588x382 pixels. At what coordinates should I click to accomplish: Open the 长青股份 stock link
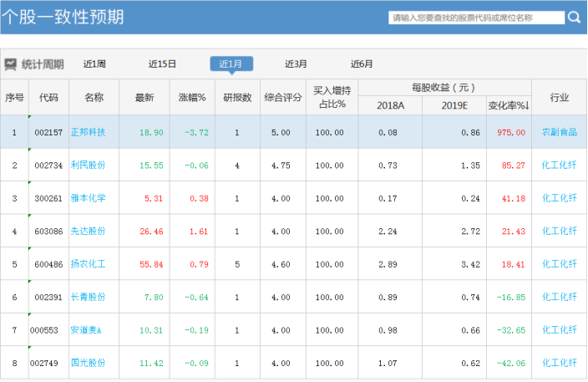pyautogui.click(x=89, y=298)
